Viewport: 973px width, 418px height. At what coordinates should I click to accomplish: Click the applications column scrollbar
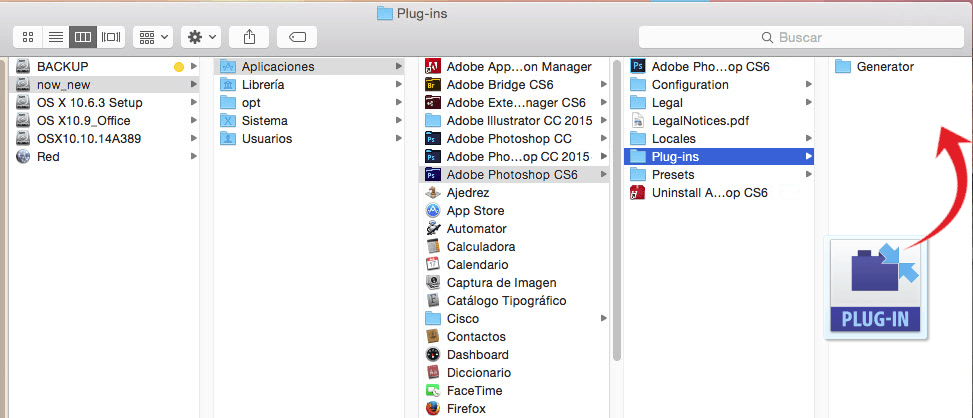tap(616, 211)
